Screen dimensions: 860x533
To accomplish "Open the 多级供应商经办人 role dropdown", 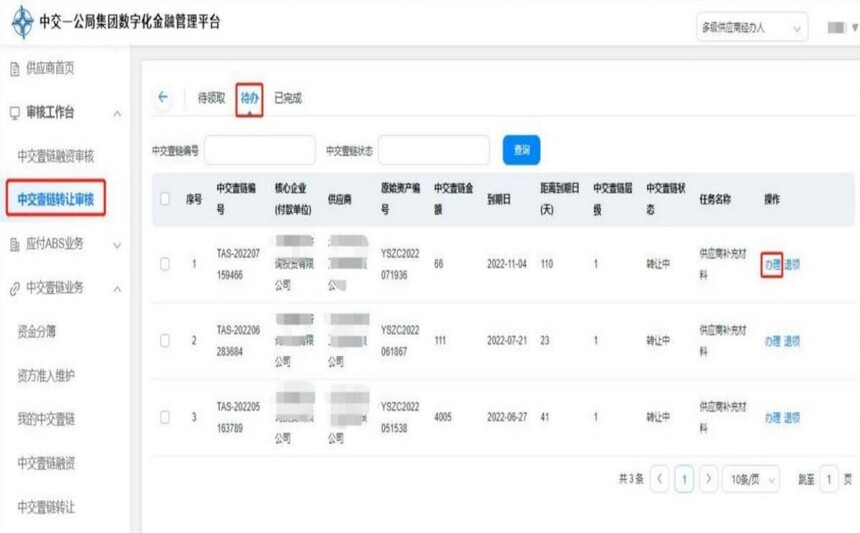I will [751, 27].
